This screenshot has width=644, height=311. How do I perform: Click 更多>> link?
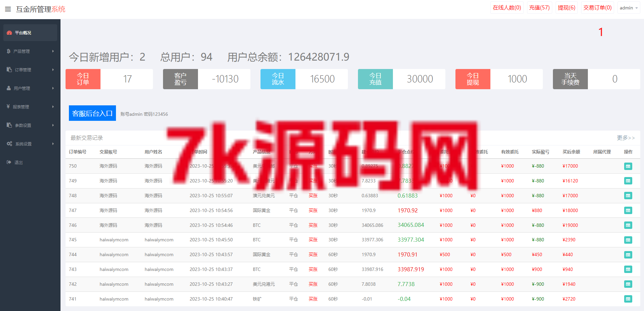(x=626, y=138)
